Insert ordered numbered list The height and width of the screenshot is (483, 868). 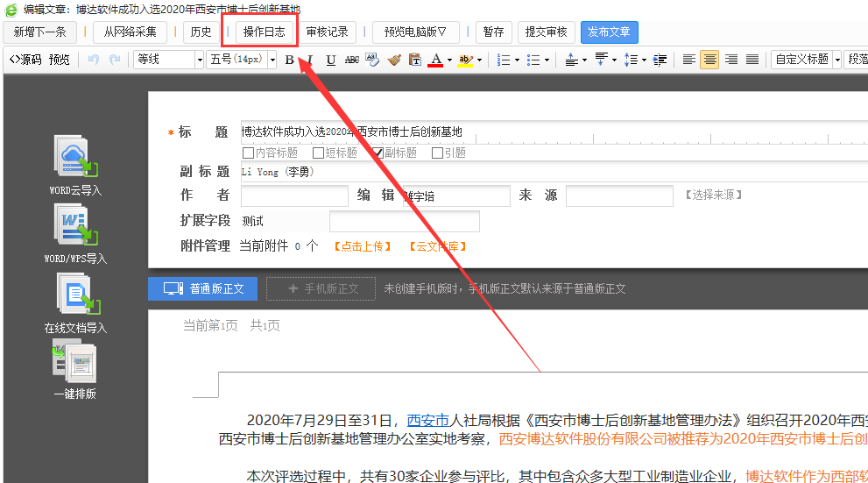(x=504, y=60)
